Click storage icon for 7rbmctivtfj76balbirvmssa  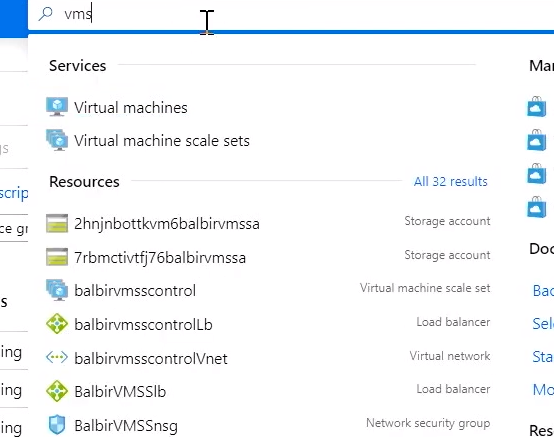pos(57,256)
